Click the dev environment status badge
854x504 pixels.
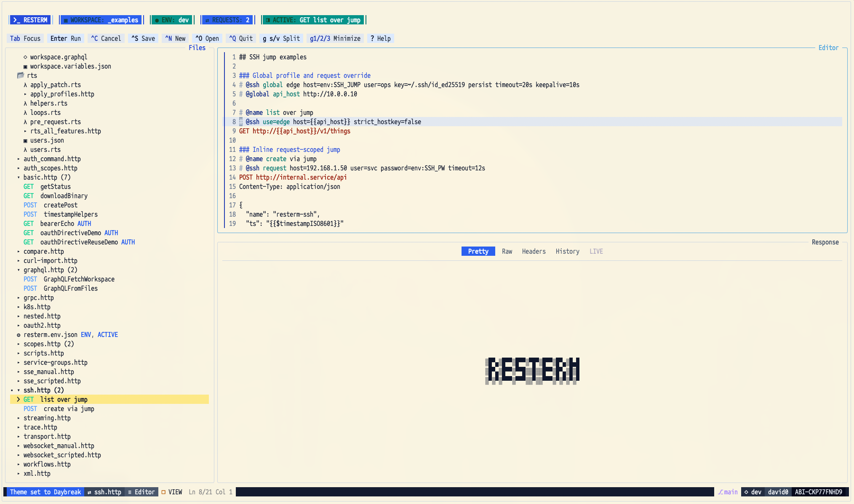(x=753, y=492)
